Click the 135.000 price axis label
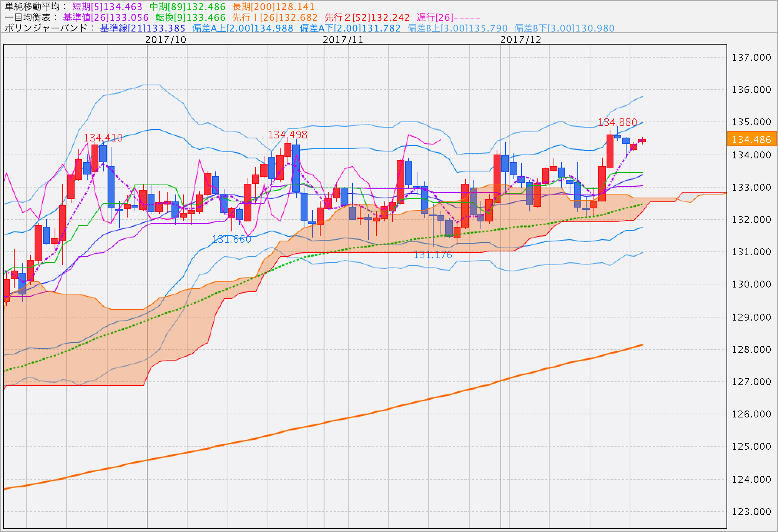 tap(752, 122)
